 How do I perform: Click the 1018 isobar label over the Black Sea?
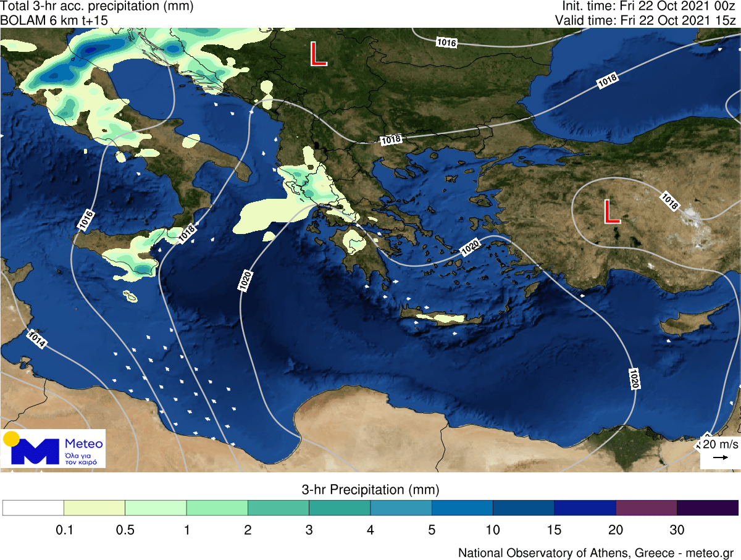[x=608, y=81]
